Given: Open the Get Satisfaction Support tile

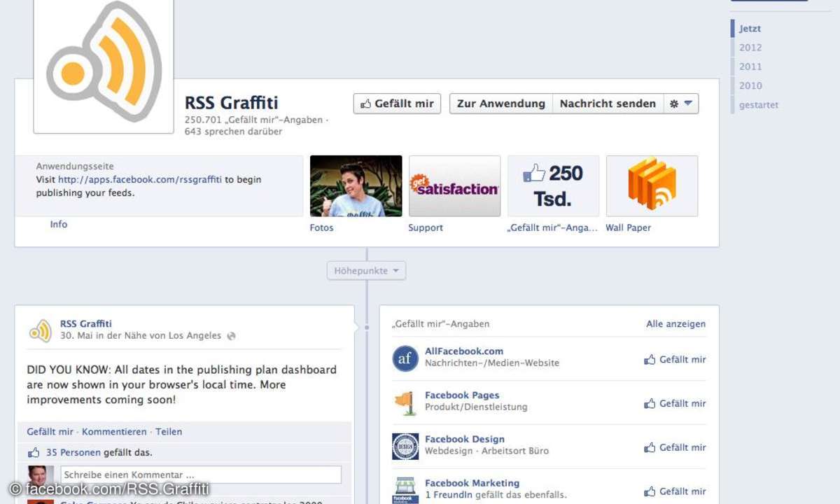Looking at the screenshot, I should point(455,186).
